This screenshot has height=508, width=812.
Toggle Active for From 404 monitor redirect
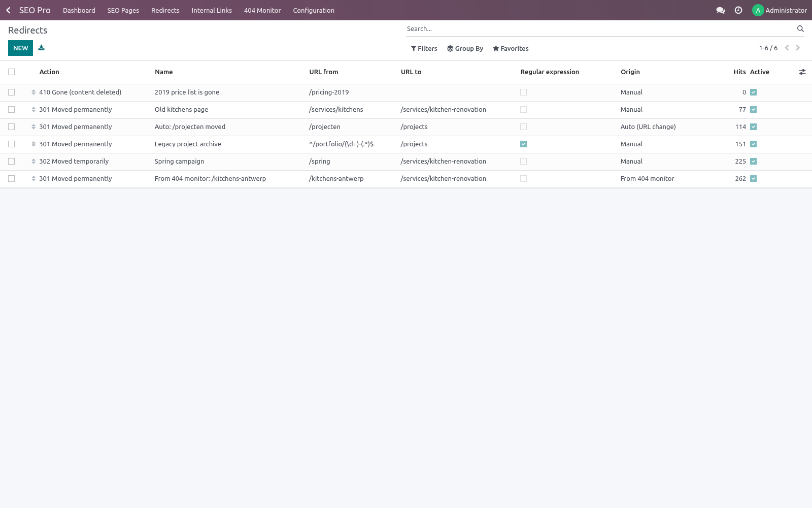(753, 179)
